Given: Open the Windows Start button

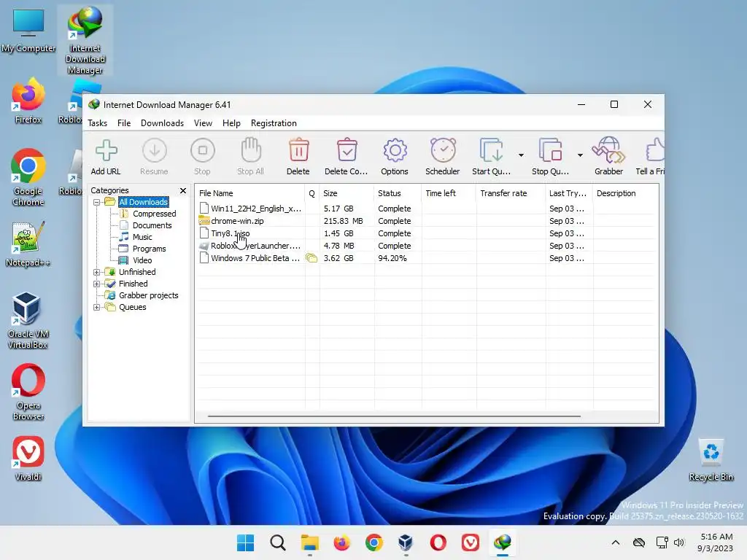Looking at the screenshot, I should (245, 542).
